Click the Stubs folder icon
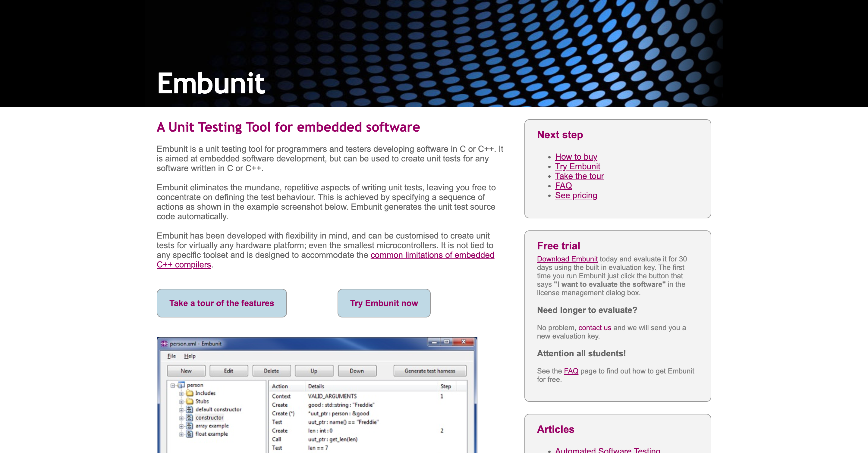This screenshot has width=868, height=453. [x=190, y=401]
